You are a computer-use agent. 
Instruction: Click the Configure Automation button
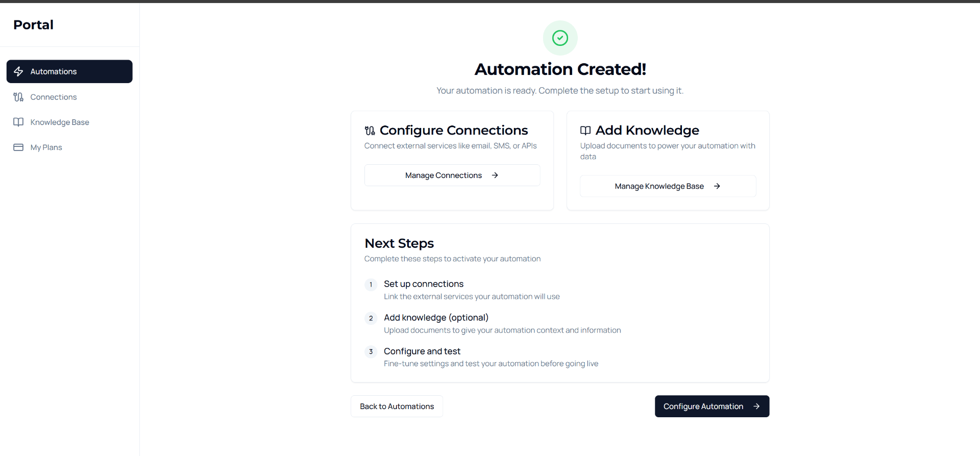(703, 407)
